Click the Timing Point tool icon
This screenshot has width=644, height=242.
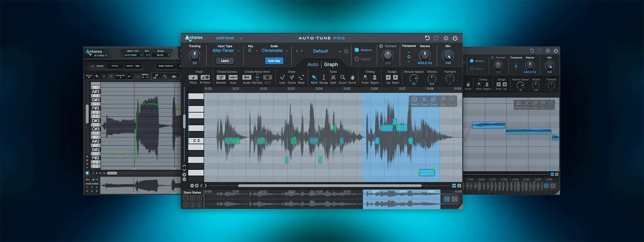tap(365, 77)
